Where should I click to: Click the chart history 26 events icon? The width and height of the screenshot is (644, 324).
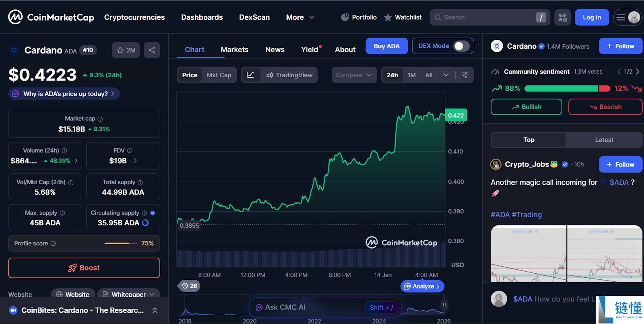coord(189,286)
